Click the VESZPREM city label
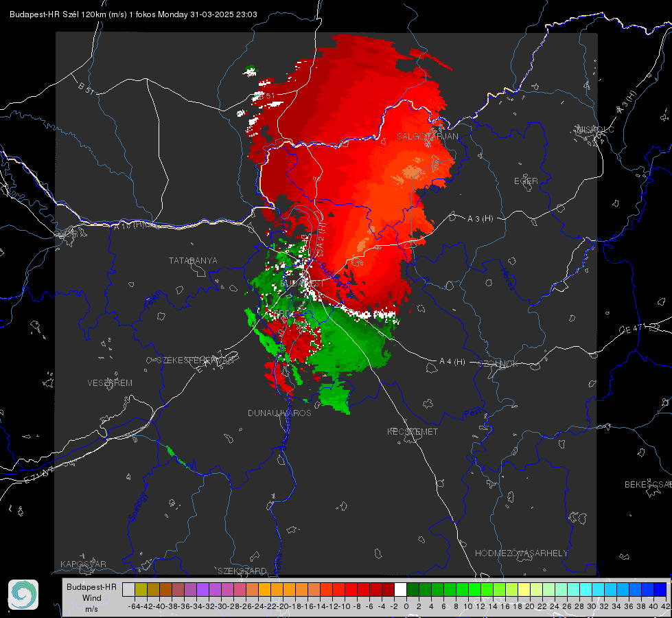The width and height of the screenshot is (672, 618). coord(110,383)
